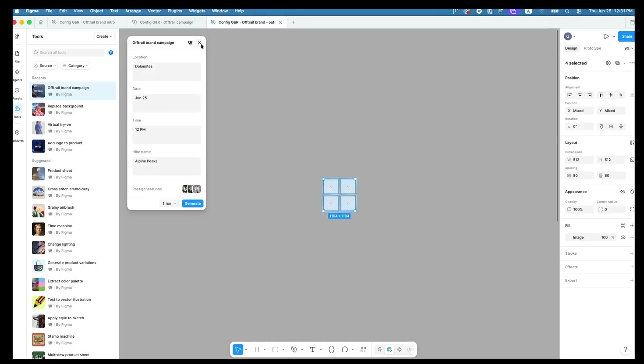Image resolution: width=644 pixels, height=364 pixels.
Task: Click the blue Share button
Action: (627, 36)
